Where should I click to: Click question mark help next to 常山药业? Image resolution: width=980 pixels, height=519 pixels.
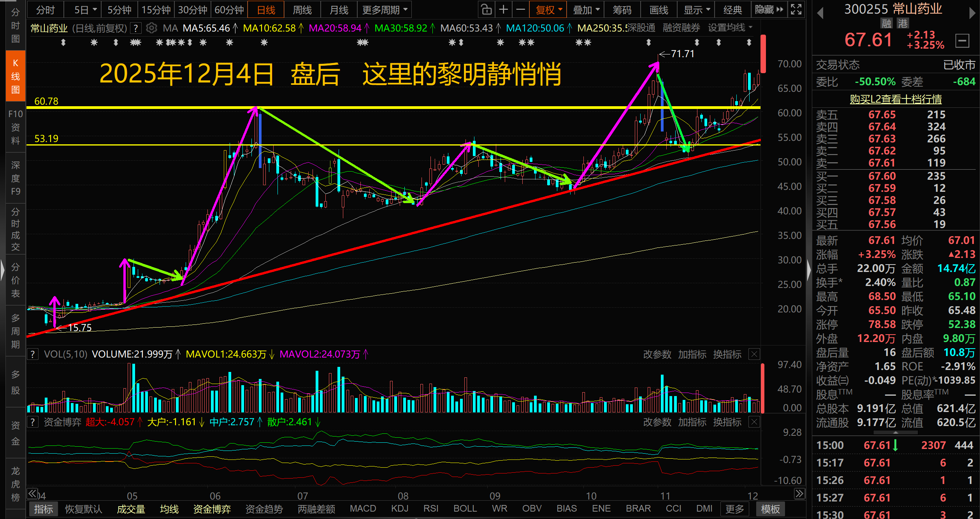click(135, 28)
